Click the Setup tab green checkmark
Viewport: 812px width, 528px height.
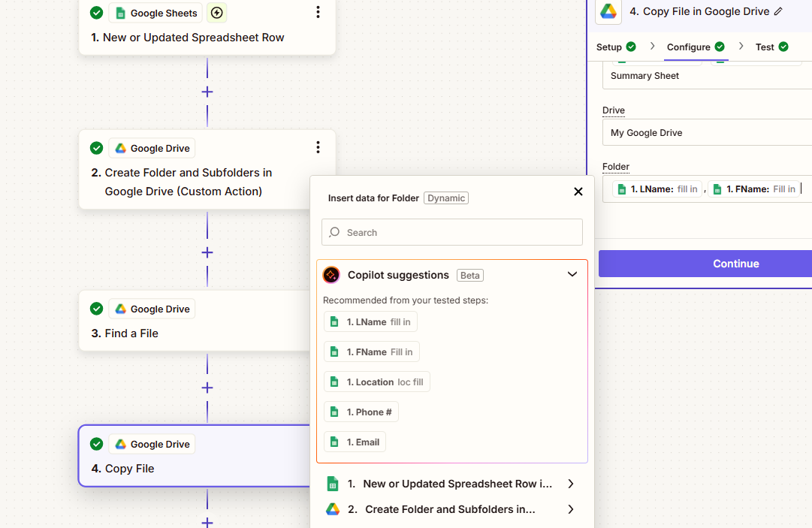point(631,47)
